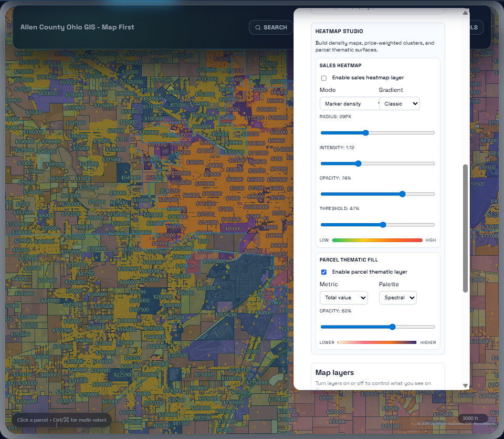
Task: Open the heatmap Mode dropdown
Action: pyautogui.click(x=349, y=104)
